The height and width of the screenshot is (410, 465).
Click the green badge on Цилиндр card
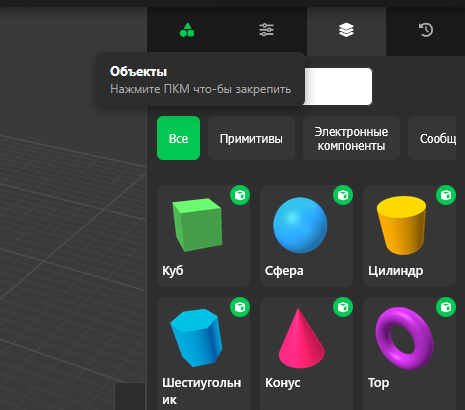446,195
